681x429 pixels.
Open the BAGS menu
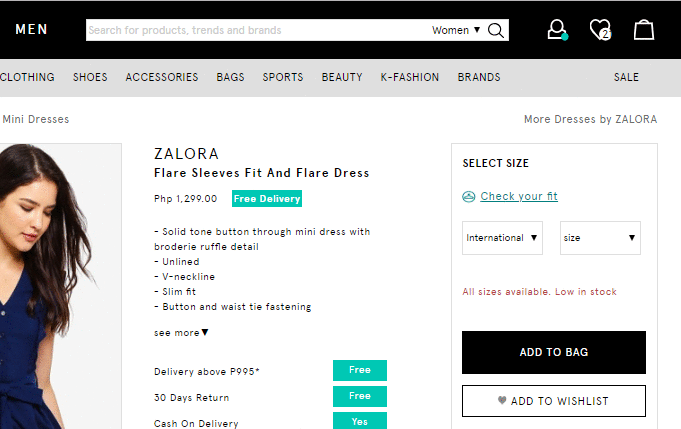click(230, 77)
